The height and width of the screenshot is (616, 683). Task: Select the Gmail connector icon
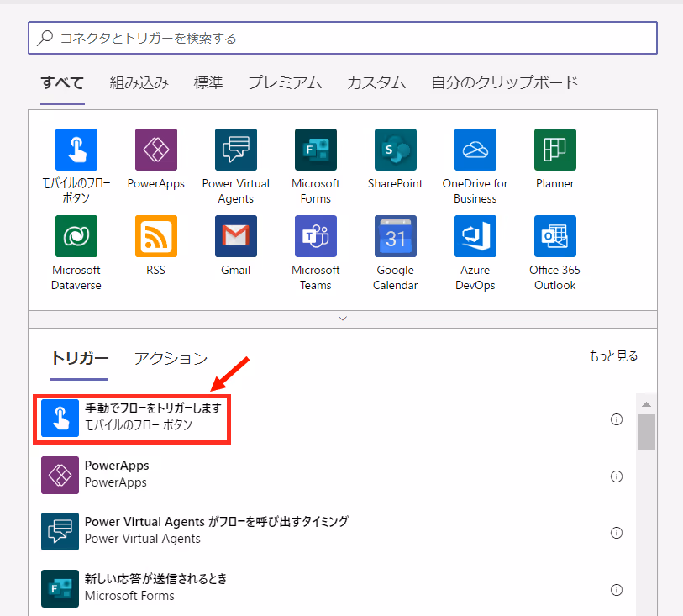click(236, 236)
